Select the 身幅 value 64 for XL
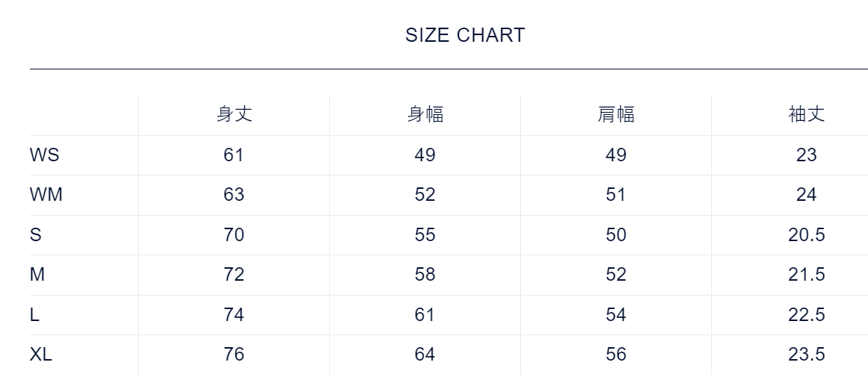 [425, 355]
